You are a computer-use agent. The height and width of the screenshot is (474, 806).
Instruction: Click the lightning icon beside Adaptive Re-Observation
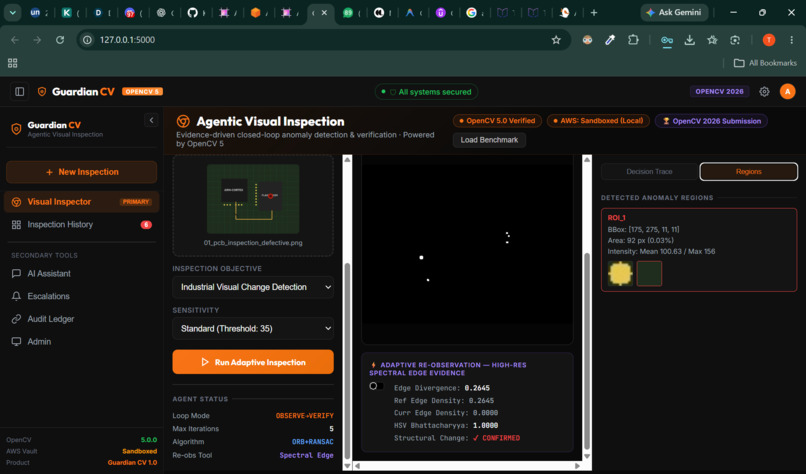[373, 365]
